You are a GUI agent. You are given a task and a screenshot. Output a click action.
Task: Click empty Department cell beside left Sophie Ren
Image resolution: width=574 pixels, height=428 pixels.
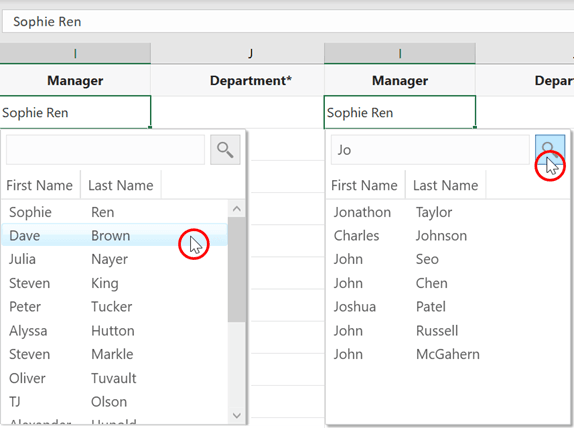click(237, 112)
